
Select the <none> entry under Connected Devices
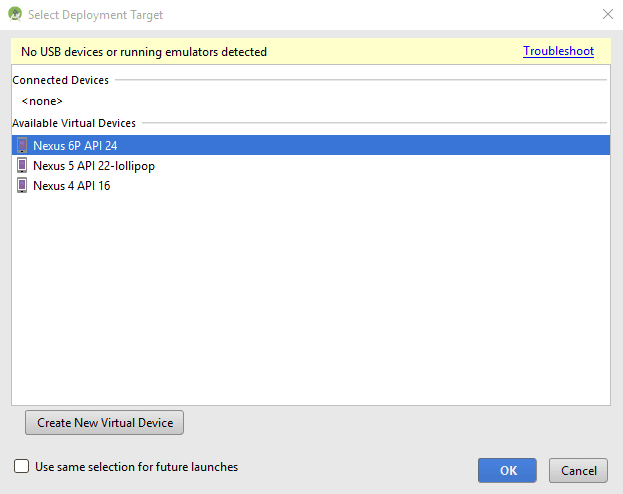pyautogui.click(x=42, y=101)
